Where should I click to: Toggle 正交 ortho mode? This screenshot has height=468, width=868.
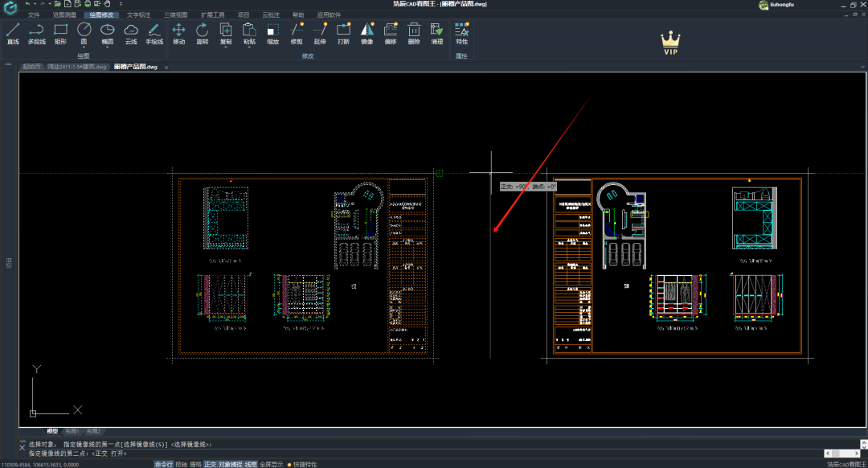click(210, 464)
